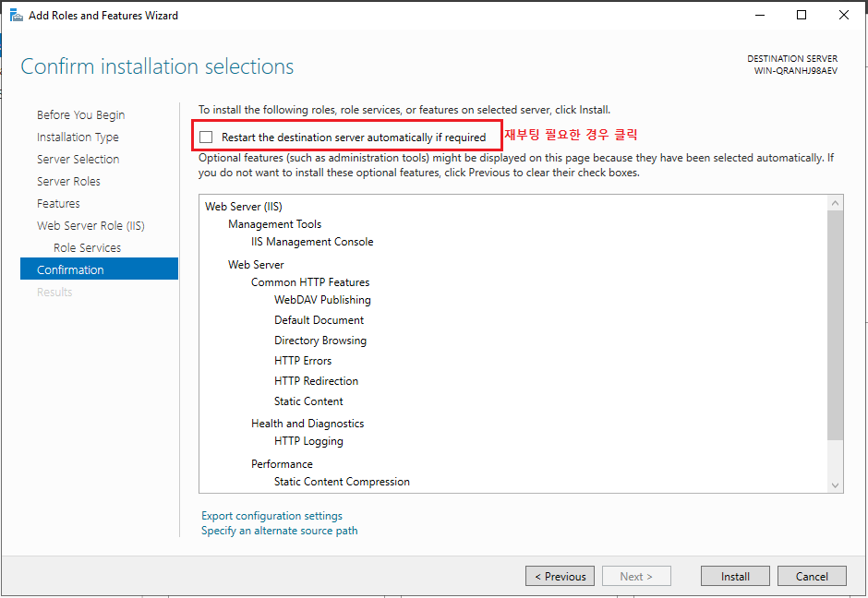This screenshot has height=598, width=868.
Task: Select Default Document entry
Action: (x=319, y=320)
